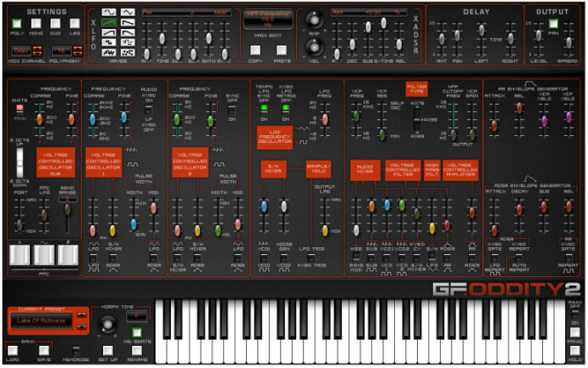This screenshot has height=368, width=588.
Task: Switch to Duo voice mode
Action: [55, 24]
